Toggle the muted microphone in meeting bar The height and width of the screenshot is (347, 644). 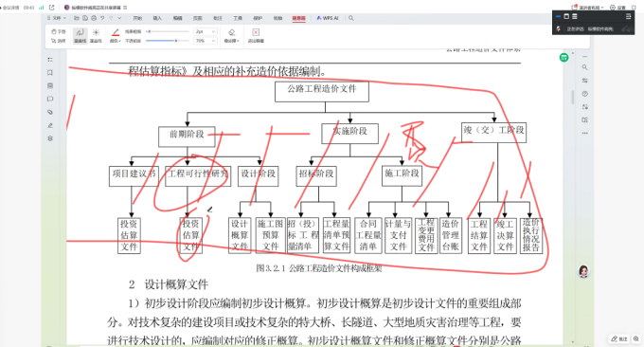tap(558, 28)
